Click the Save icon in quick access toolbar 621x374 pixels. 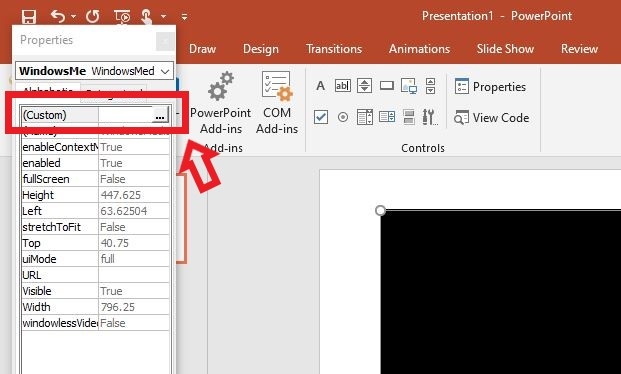click(x=29, y=17)
